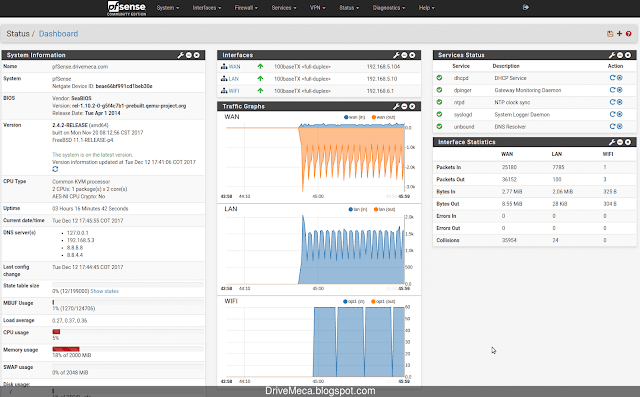The image size is (640, 397).
Task: Click the Show states link
Action: click(104, 291)
